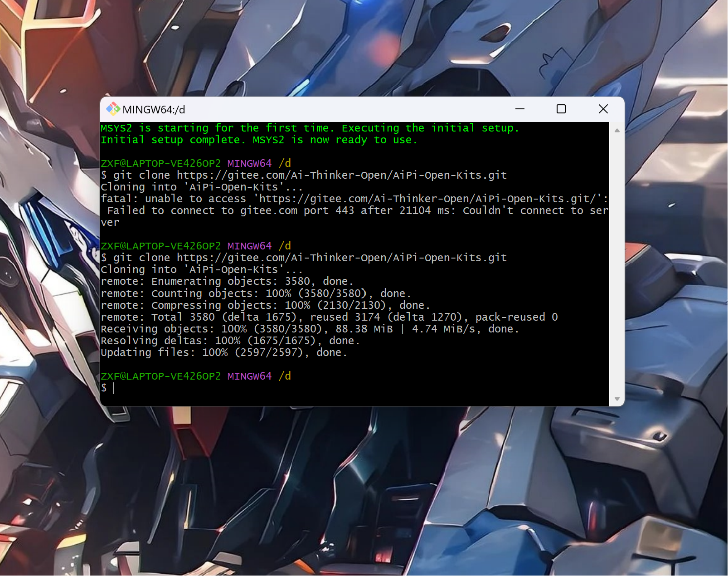Close the MINGW64 terminal window

603,109
